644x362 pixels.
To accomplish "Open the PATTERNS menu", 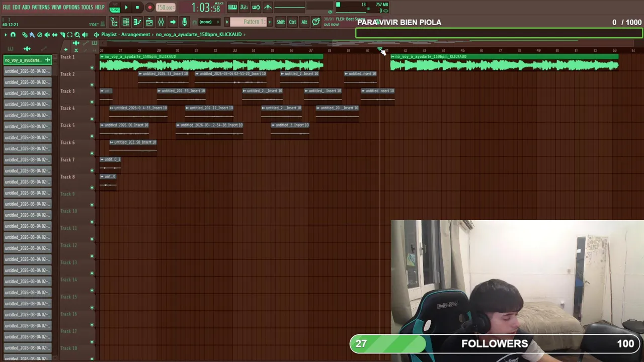I will pyautogui.click(x=41, y=7).
